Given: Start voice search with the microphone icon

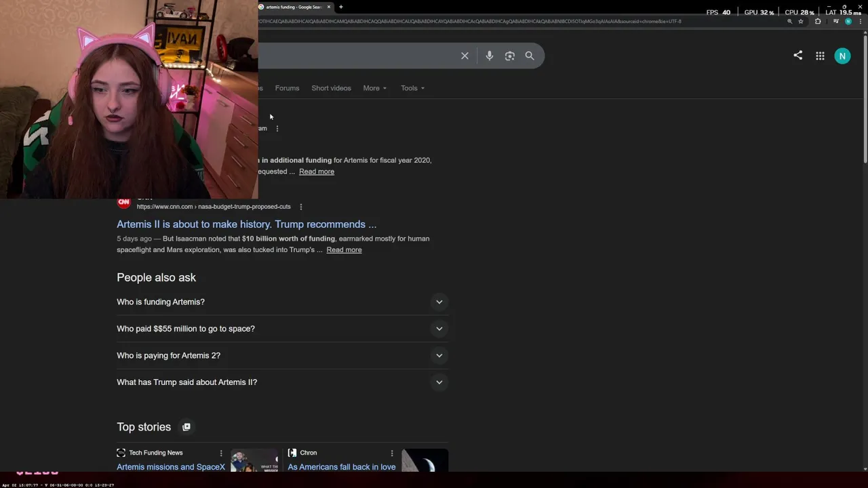Looking at the screenshot, I should pos(489,56).
